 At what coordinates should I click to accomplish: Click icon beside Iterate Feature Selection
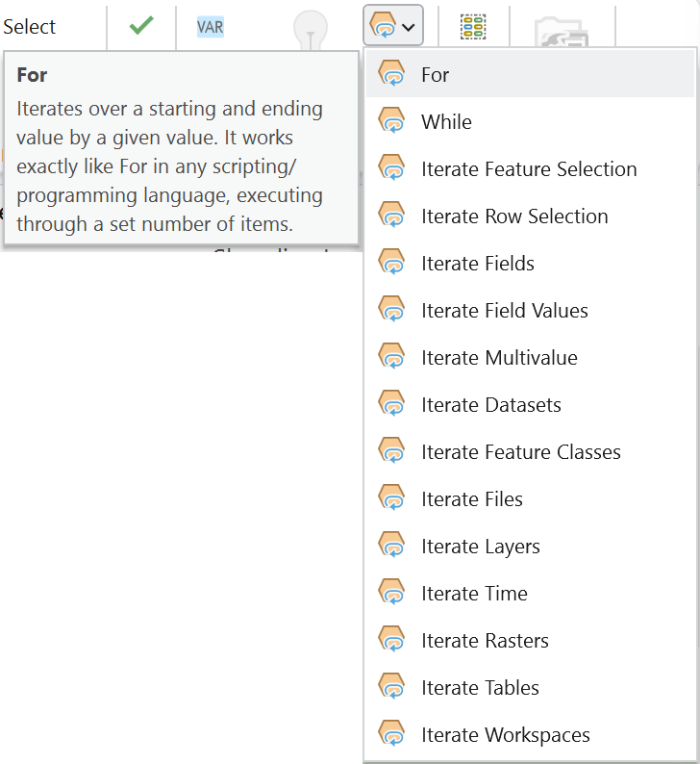click(x=392, y=167)
